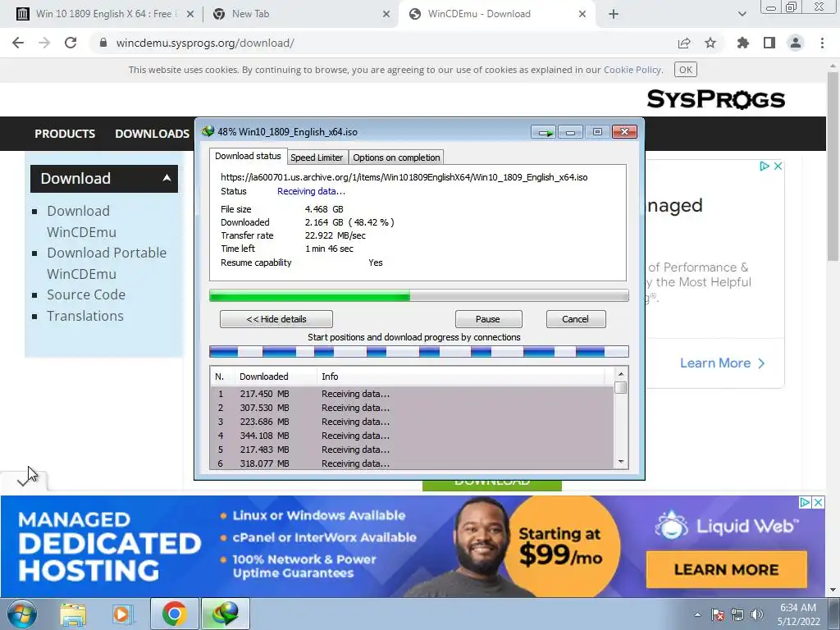Click Internet Download Manager taskbar icon
The width and height of the screenshot is (840, 630).
coord(225,614)
